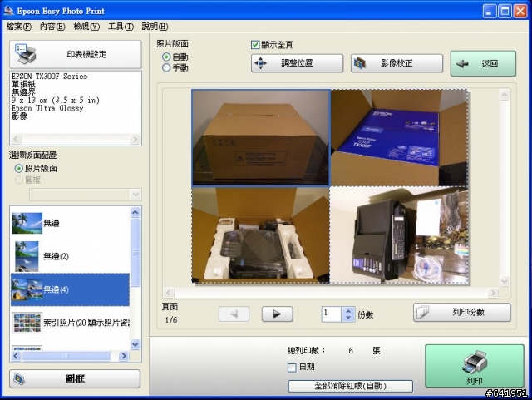532x400 pixels.
Task: Open 檔案(F) file menu
Action: pyautogui.click(x=19, y=27)
